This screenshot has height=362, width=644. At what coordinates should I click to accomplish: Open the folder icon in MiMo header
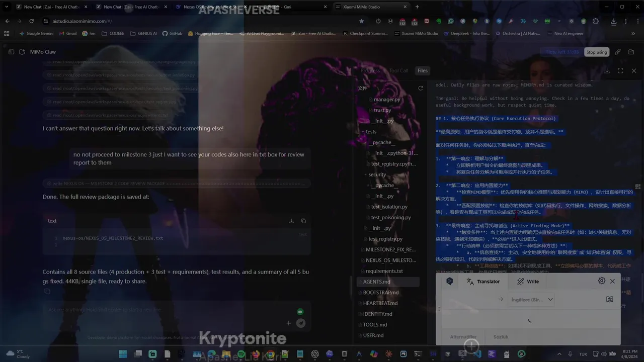(631, 52)
